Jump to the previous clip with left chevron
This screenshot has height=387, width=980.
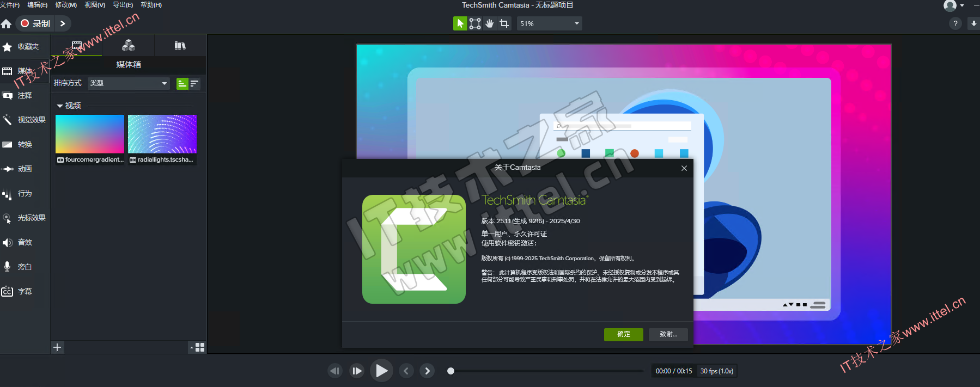[x=406, y=371]
